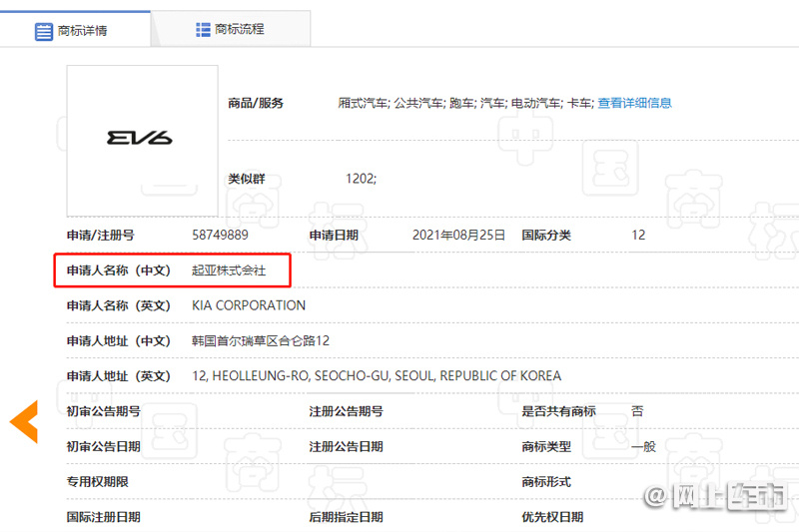Click the KIA CORPORATION applicant name
The height and width of the screenshot is (532, 799).
coord(249,305)
